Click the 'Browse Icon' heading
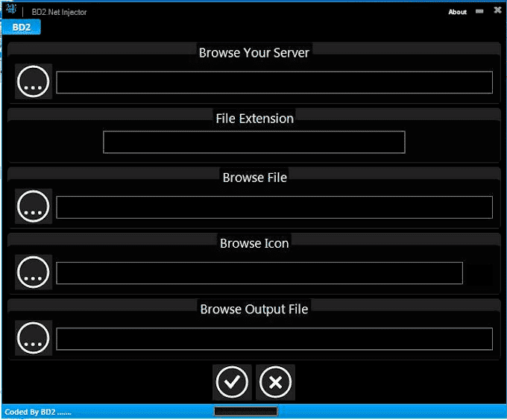507x420 pixels. tap(254, 243)
